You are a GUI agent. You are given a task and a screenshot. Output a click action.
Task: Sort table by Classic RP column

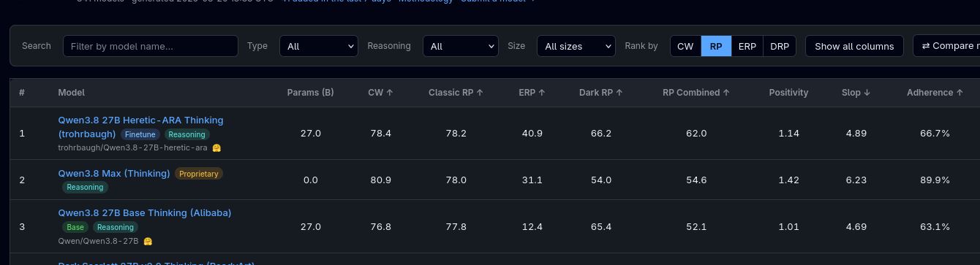pos(456,93)
